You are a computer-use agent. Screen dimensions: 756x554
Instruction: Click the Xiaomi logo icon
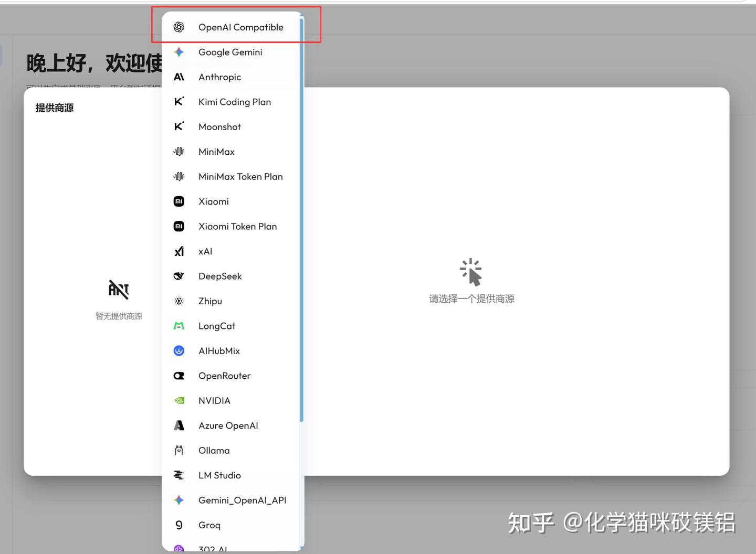point(179,201)
